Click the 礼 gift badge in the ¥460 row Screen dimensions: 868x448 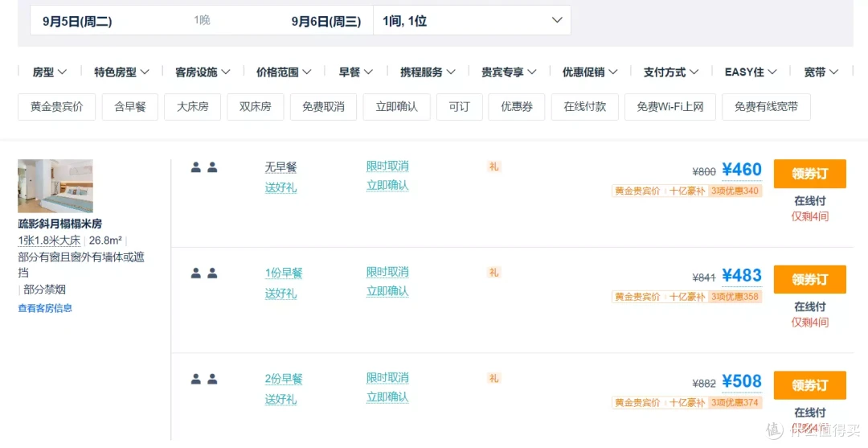tap(493, 166)
